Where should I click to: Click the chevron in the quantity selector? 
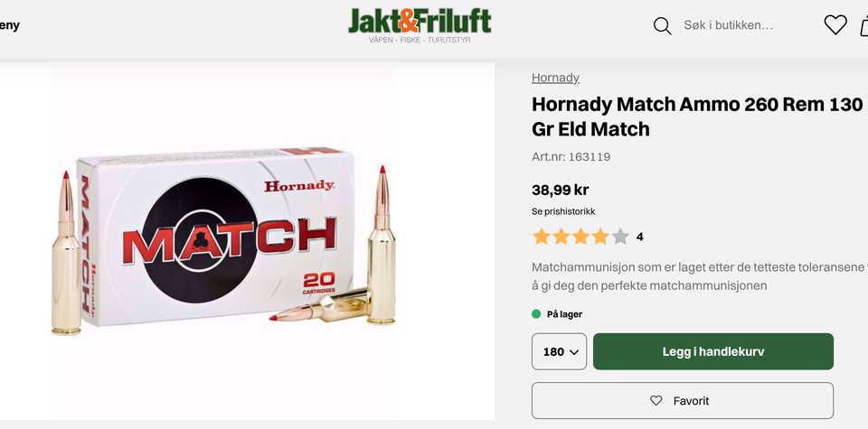pyautogui.click(x=573, y=352)
